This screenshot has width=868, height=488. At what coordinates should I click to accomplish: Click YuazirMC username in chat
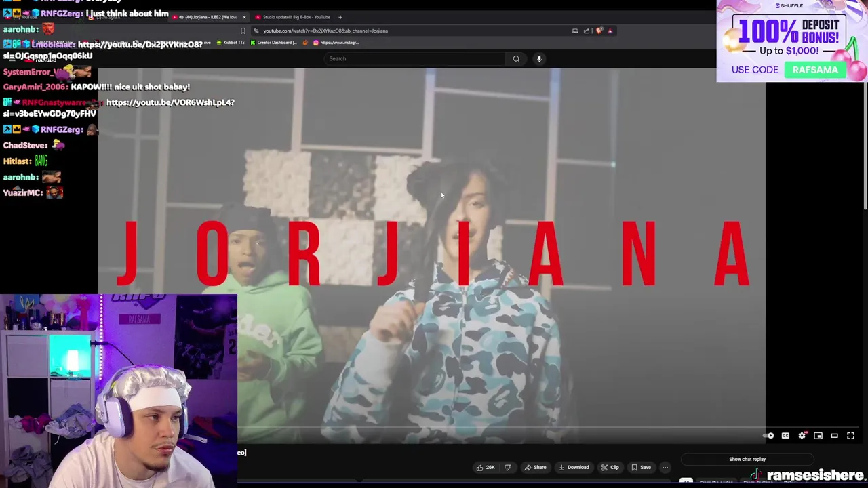[x=22, y=192]
